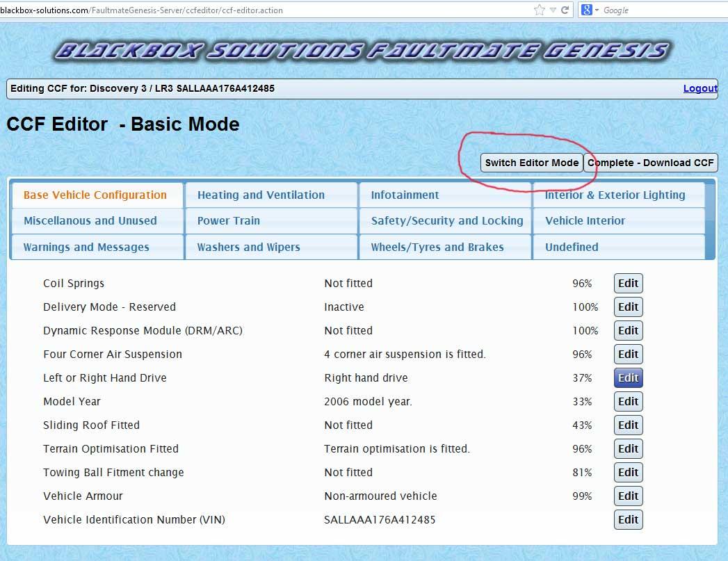Edit the Vehicle Identification Number
Image resolution: width=728 pixels, height=561 pixels.
point(628,520)
